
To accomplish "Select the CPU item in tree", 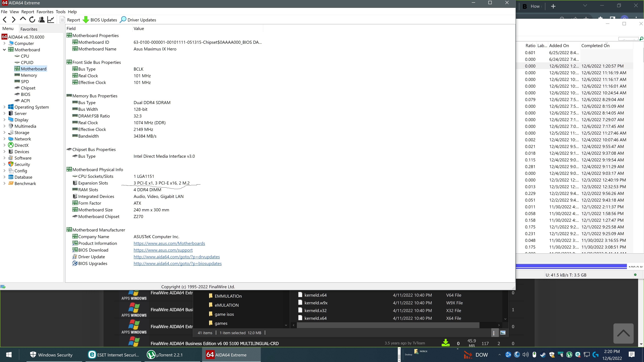I will point(25,56).
